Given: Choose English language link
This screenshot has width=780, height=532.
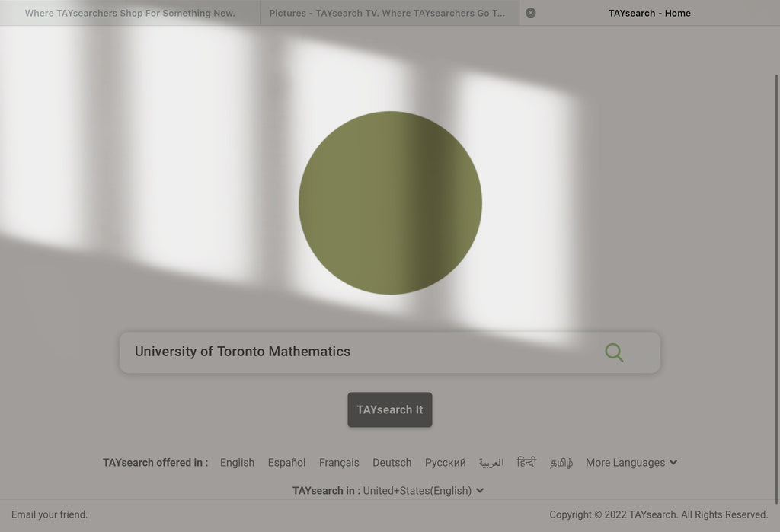Looking at the screenshot, I should (x=237, y=463).
